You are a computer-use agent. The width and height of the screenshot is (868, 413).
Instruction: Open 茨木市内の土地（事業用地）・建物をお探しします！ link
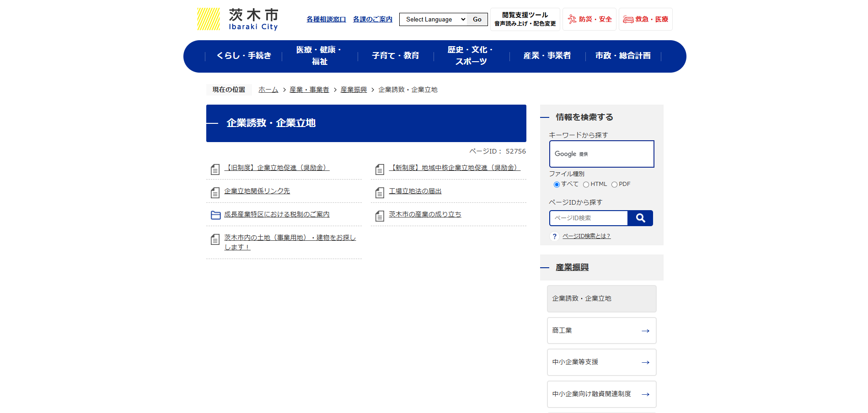(290, 242)
